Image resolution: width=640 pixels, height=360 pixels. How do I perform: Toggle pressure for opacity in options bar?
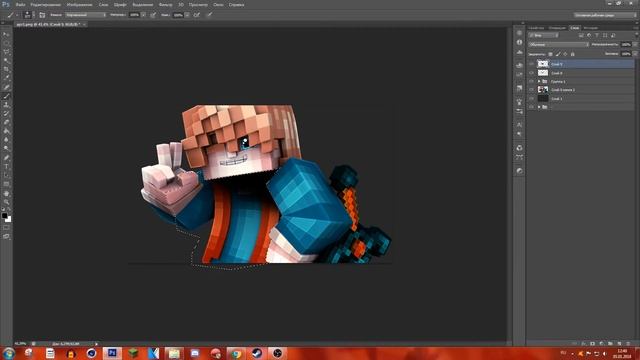(153, 15)
